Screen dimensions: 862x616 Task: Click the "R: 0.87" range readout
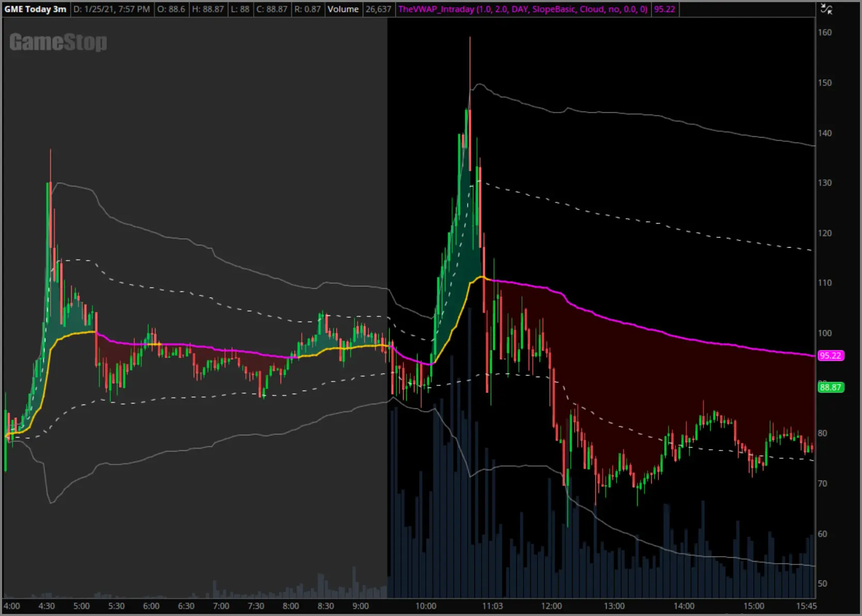(307, 9)
